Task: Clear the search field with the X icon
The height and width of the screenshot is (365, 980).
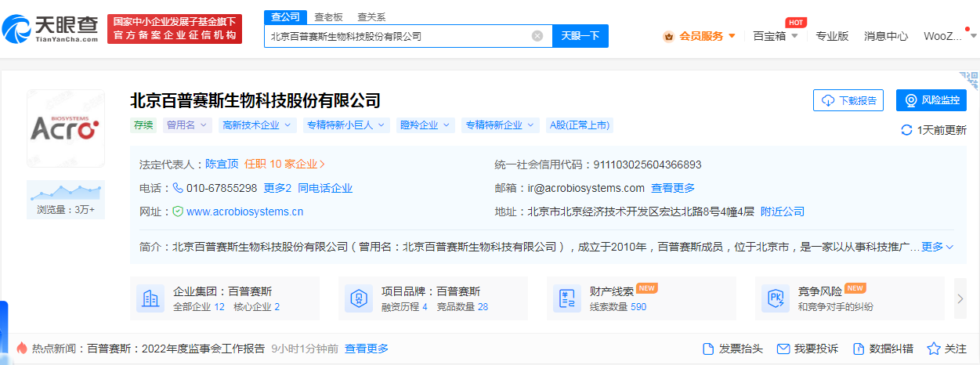Action: pyautogui.click(x=537, y=36)
